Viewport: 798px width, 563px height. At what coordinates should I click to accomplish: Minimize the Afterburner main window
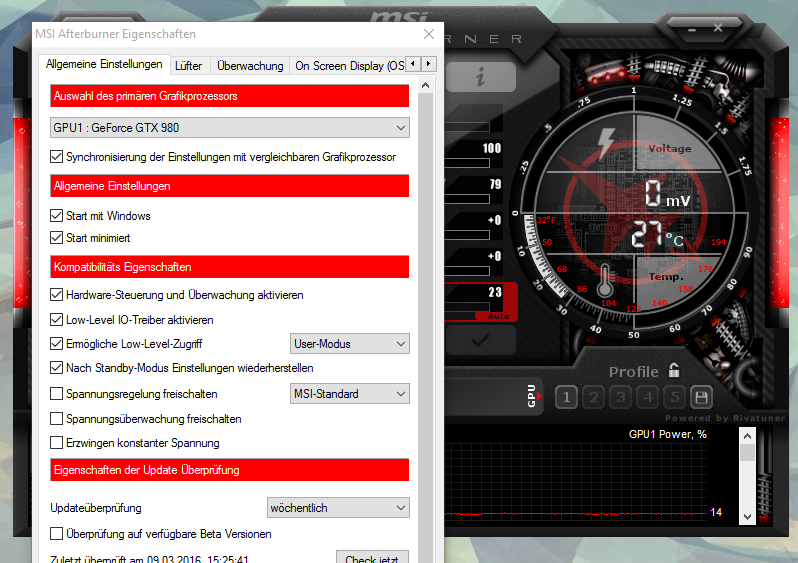[x=692, y=30]
